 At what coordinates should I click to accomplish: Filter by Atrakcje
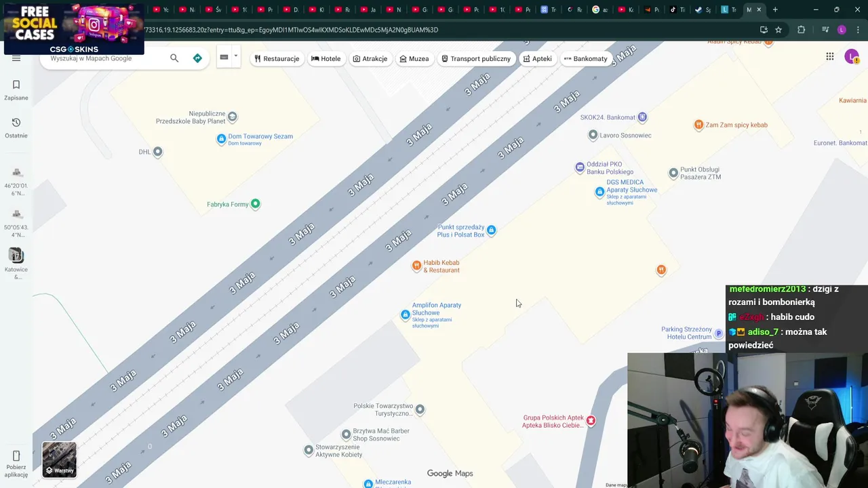point(370,59)
